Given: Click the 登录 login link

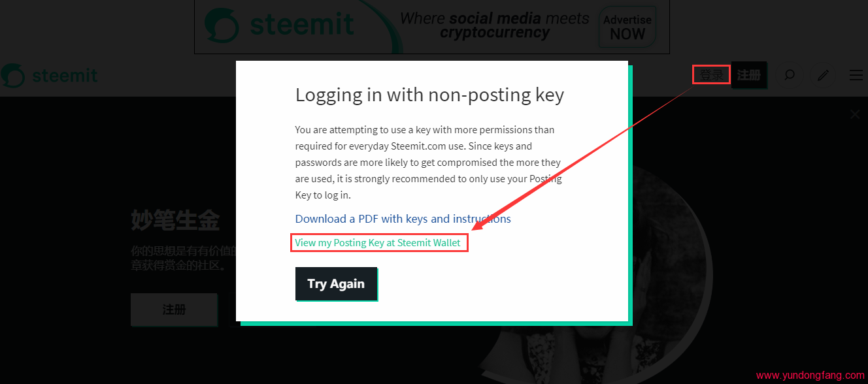Looking at the screenshot, I should click(x=711, y=75).
